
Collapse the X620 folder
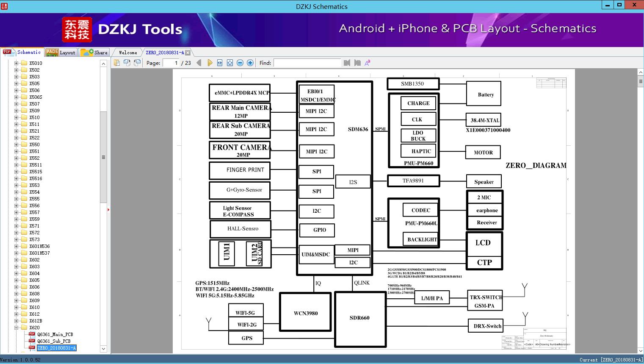[x=16, y=328]
